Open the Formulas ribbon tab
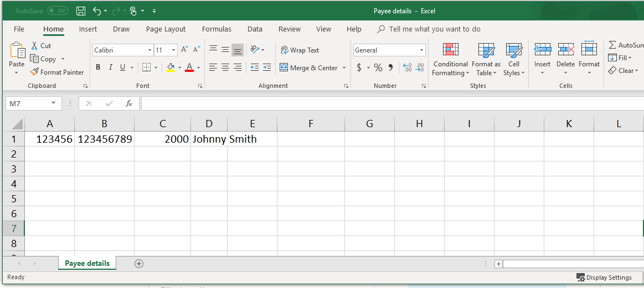This screenshot has height=288, width=644. (217, 29)
